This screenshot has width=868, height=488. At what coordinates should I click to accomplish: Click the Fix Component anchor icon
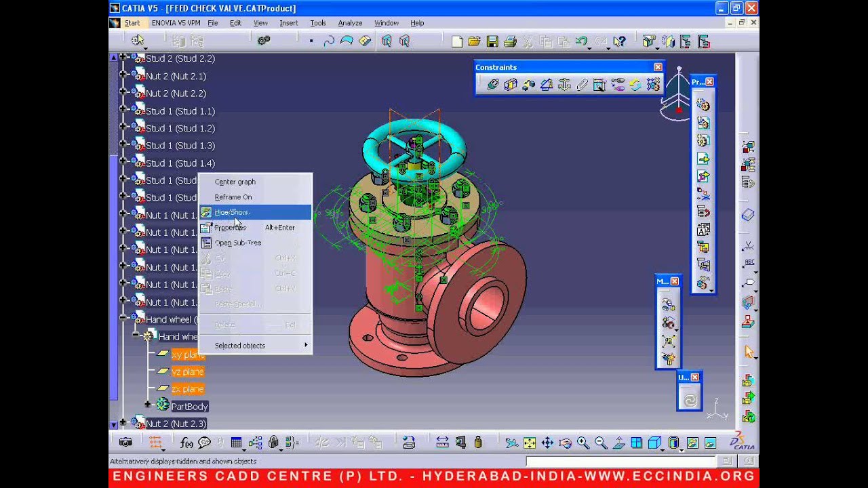coord(564,85)
